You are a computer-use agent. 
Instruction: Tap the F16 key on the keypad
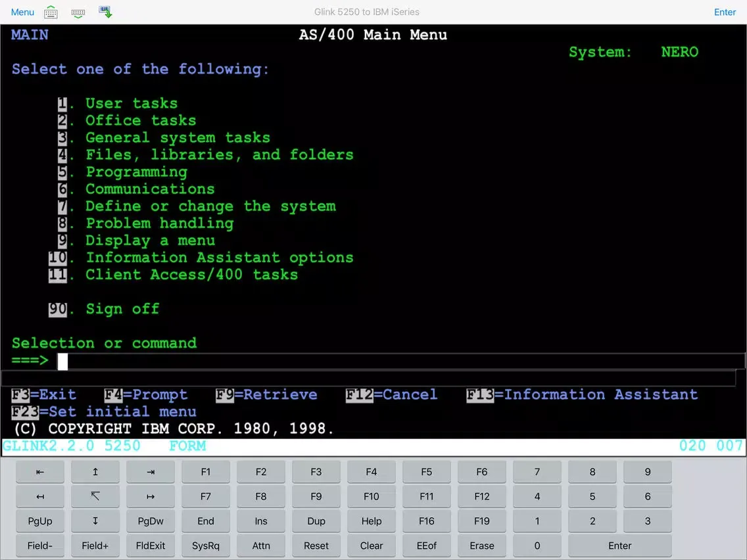click(x=427, y=521)
